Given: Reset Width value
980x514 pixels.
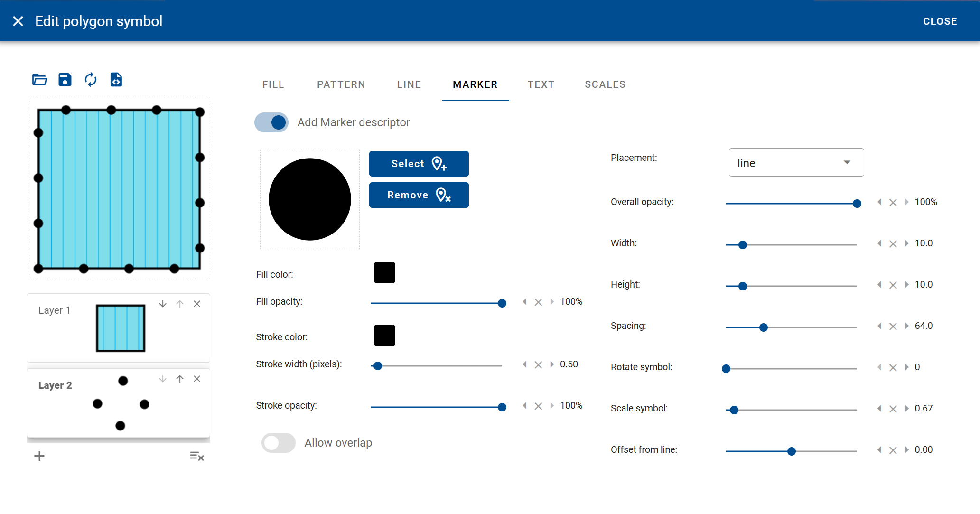Looking at the screenshot, I should 893,244.
